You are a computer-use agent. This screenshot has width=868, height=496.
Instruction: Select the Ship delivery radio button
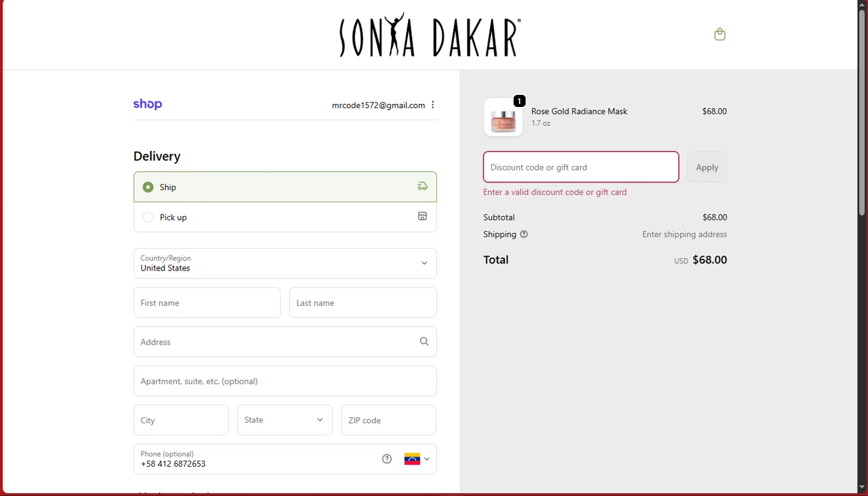click(148, 187)
